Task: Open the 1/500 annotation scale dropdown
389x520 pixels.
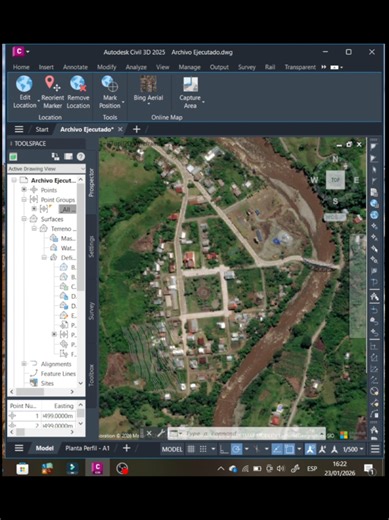Action: pyautogui.click(x=353, y=449)
